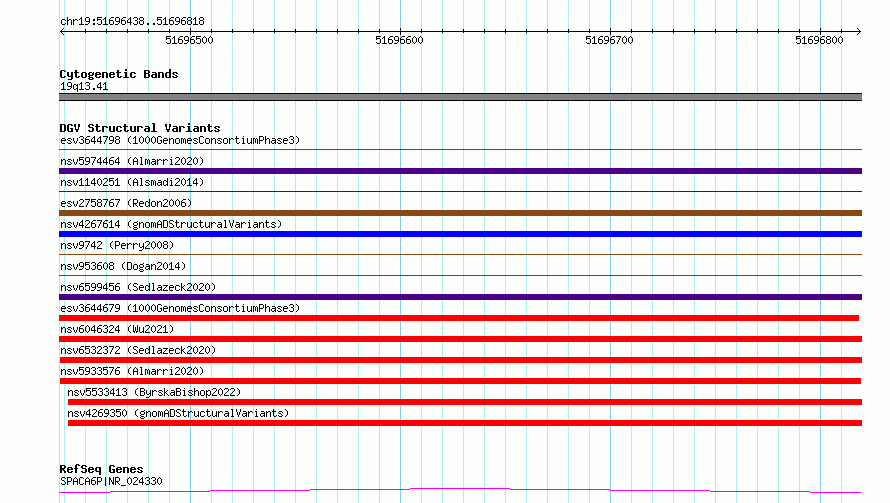Viewport: 890px width, 503px height.
Task: Click ruler position 51696800
Action: point(820,40)
